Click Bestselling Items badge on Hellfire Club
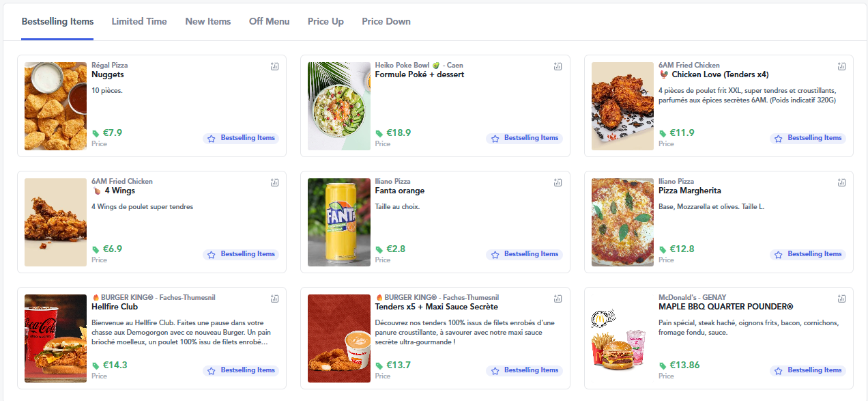Viewport: 868px width, 401px height. [241, 370]
